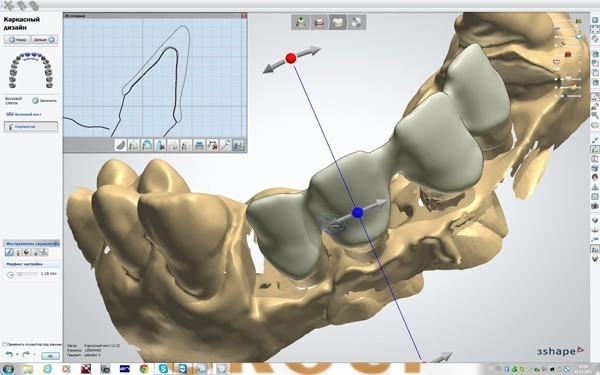Open the undo history dropdown arrow
This screenshot has height=375, width=600.
pyautogui.click(x=17, y=355)
